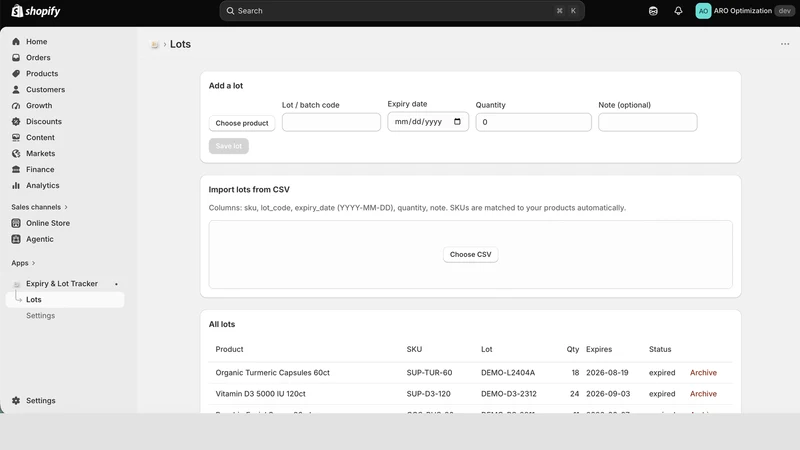Screen dimensions: 800x450
Task: Click the disabled Save lot button
Action: point(229,146)
